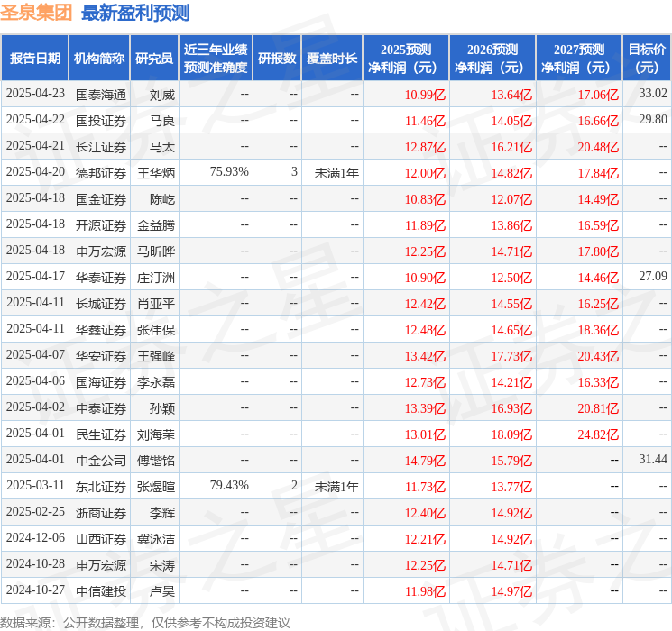The width and height of the screenshot is (672, 631).
Task: Click target price 27.09
Action: 653,277
